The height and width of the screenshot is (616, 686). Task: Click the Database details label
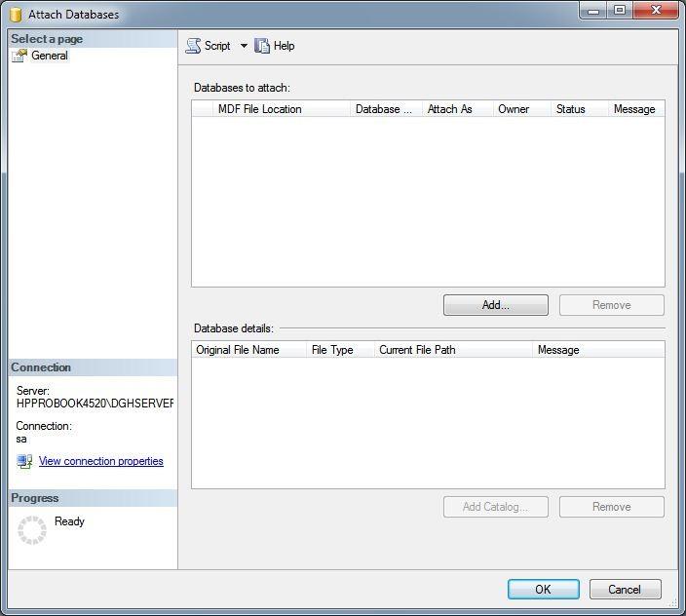point(234,328)
